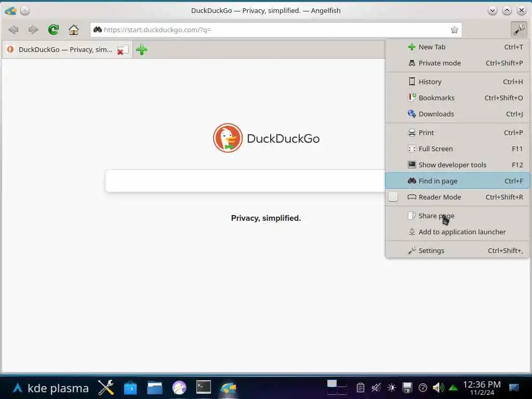Image resolution: width=532 pixels, height=399 pixels.
Task: Click the browser forward arrow
Action: click(x=33, y=30)
